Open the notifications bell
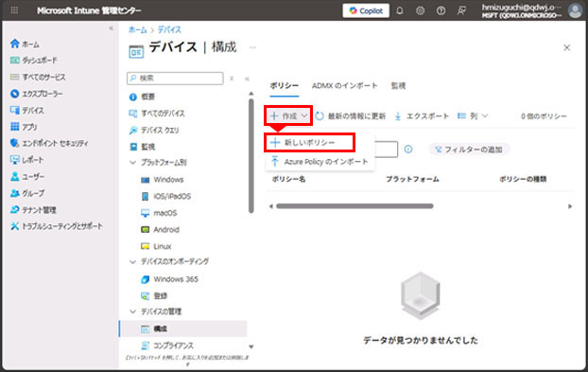The width and height of the screenshot is (588, 372). click(400, 11)
